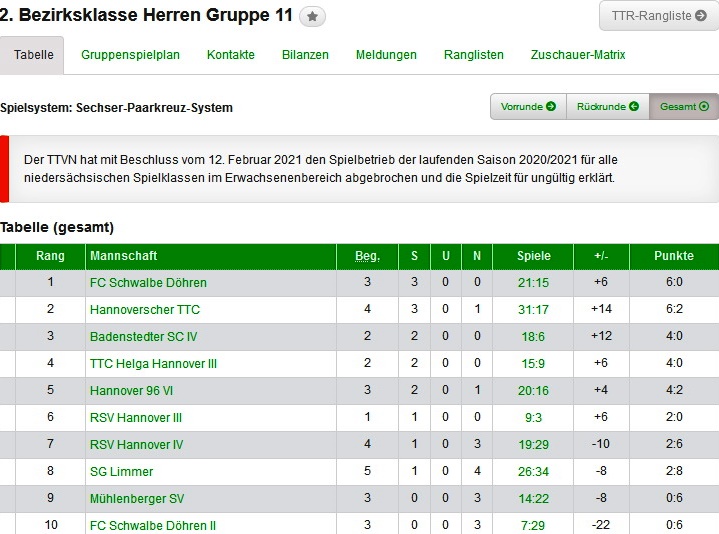Open the FC Schwalbe Döhren team link
Screen dimensions: 719x534
point(148,283)
